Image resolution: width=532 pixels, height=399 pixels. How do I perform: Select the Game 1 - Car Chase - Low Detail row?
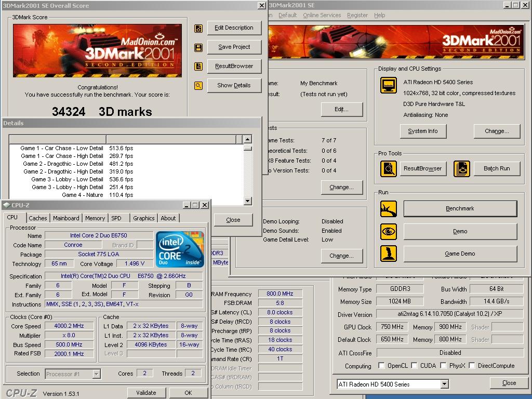click(x=126, y=148)
